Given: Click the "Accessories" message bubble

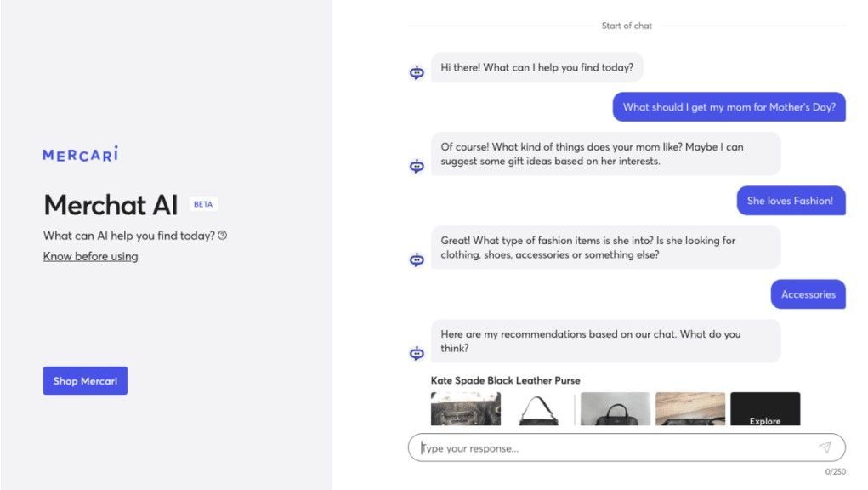Looking at the screenshot, I should click(x=808, y=294).
